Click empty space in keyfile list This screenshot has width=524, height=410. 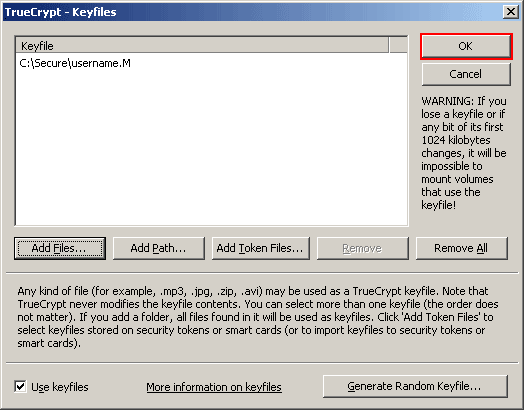click(x=211, y=147)
